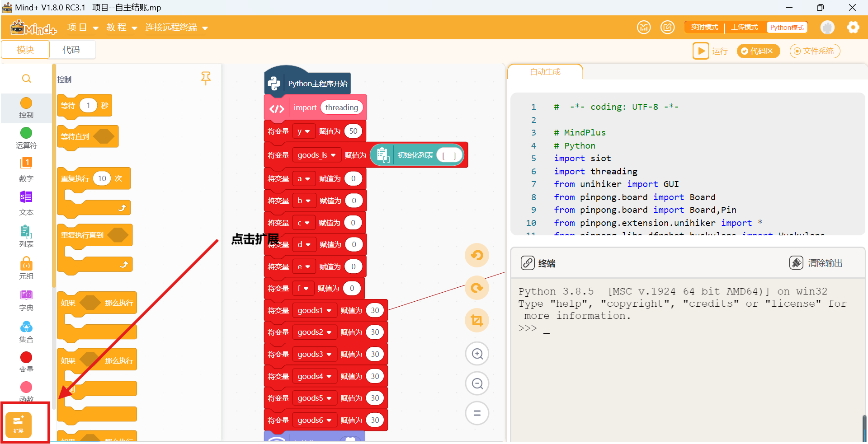The height and width of the screenshot is (444, 868).
Task: Select the 运算符 category
Action: [26, 138]
